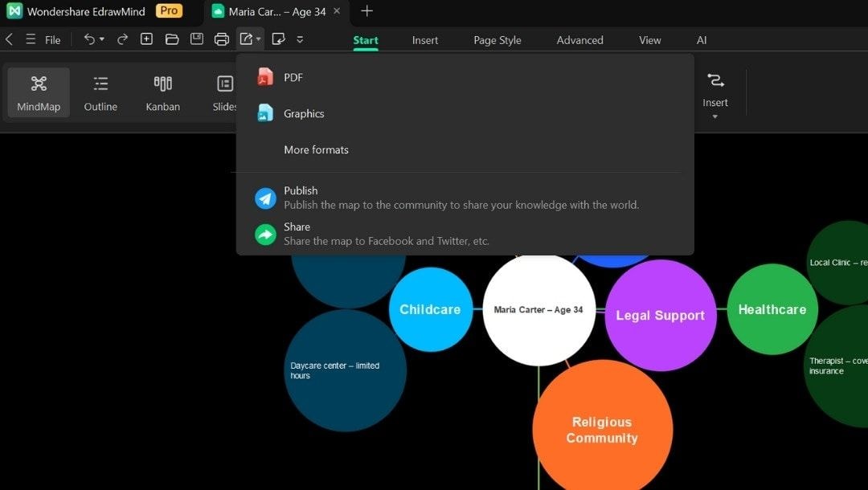Select the Legal Support topic bubble
Image resolution: width=868 pixels, height=490 pixels.
click(x=661, y=315)
